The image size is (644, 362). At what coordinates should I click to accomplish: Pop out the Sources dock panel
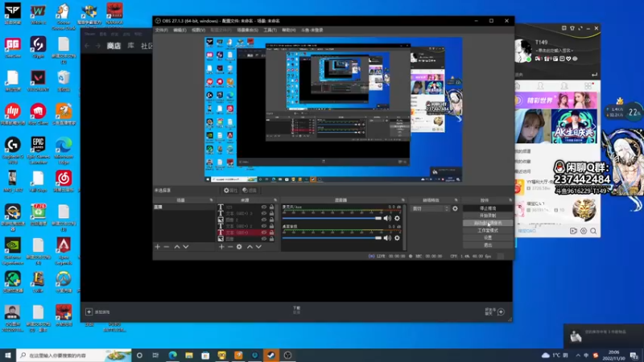click(x=275, y=200)
